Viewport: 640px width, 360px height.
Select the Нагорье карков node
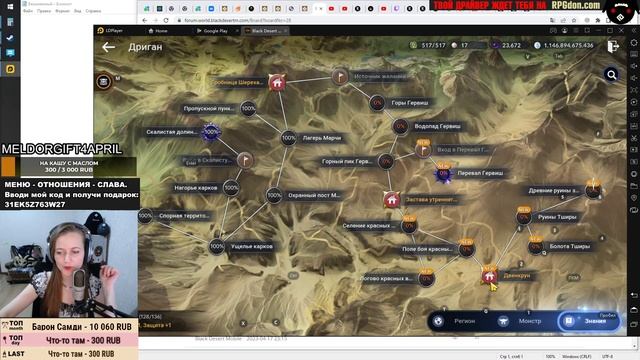pos(231,188)
